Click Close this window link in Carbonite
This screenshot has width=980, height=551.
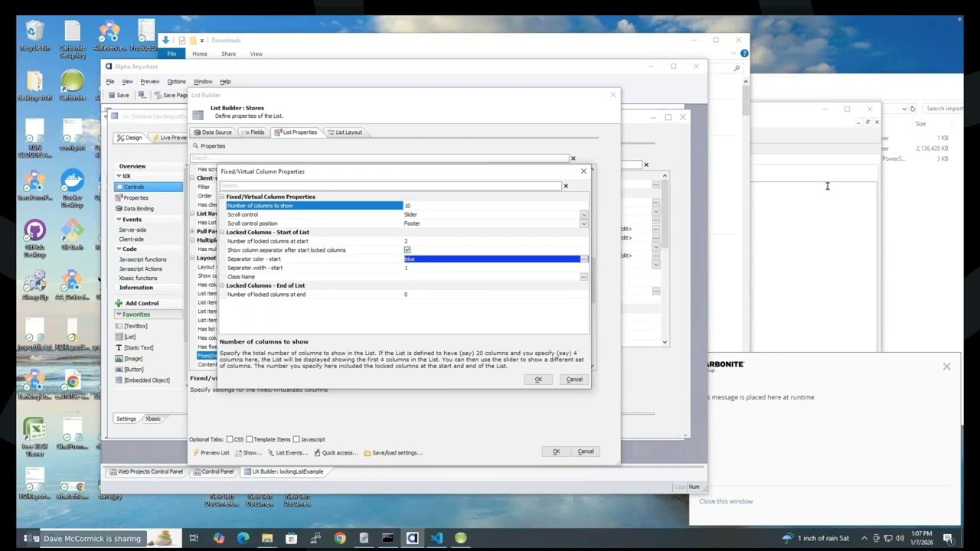726,501
